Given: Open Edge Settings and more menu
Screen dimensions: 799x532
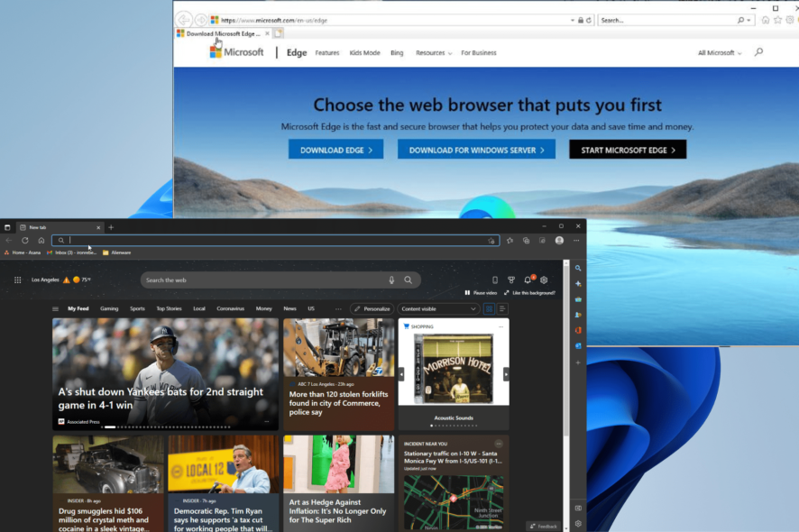Looking at the screenshot, I should pos(576,241).
